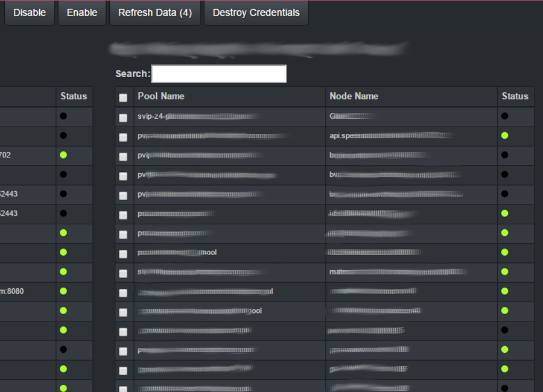This screenshot has width=543, height=392.
Task: Sort by the Pool Name column header
Action: (161, 96)
